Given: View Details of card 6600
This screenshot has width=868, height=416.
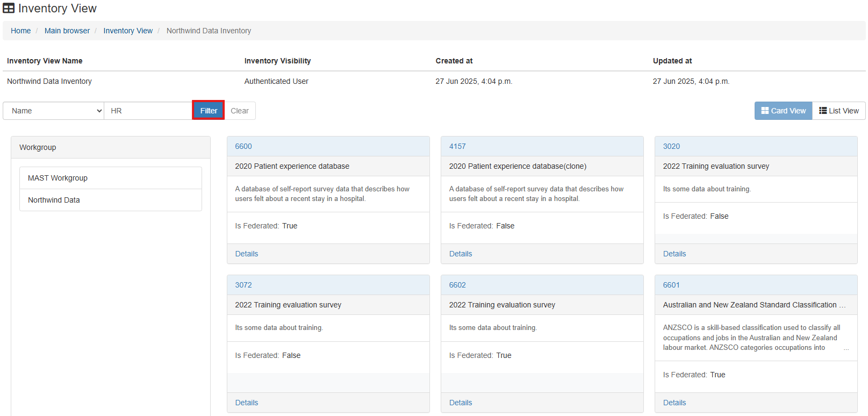Looking at the screenshot, I should click(247, 254).
